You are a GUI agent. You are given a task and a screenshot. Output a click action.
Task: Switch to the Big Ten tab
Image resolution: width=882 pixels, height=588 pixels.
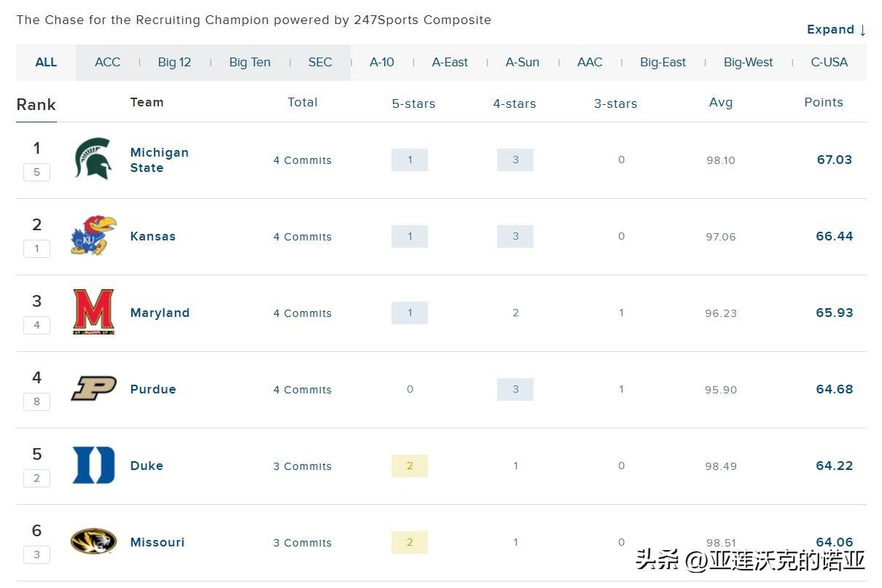[249, 63]
